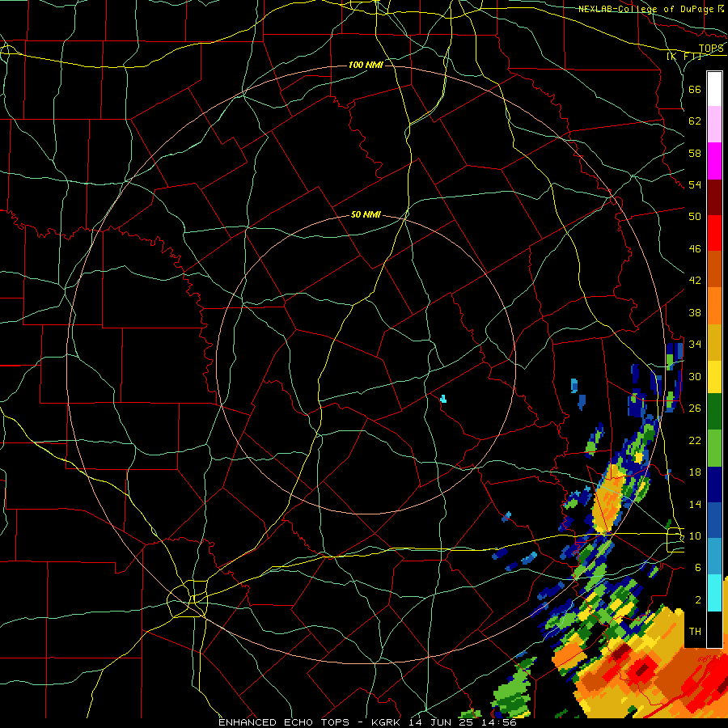Click the "42" value on the legend
This screenshot has height=728, width=728.
click(x=695, y=281)
